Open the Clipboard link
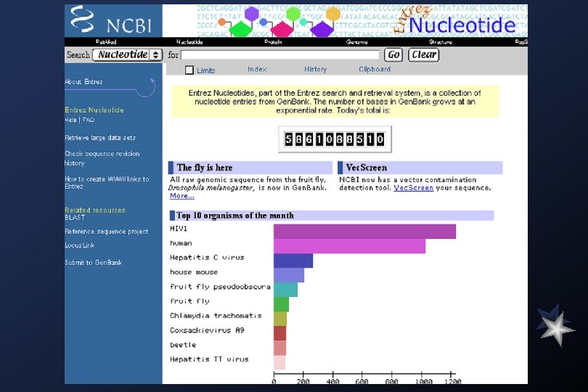This screenshot has height=392, width=588. 375,70
